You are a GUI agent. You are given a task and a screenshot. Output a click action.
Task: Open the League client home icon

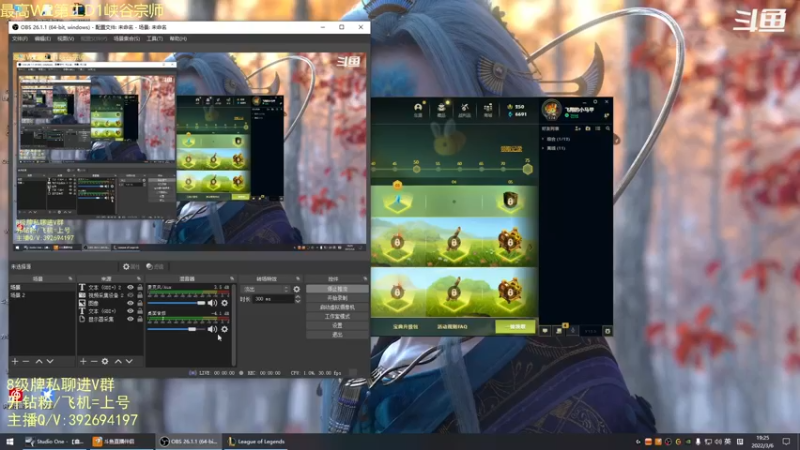coord(418,109)
